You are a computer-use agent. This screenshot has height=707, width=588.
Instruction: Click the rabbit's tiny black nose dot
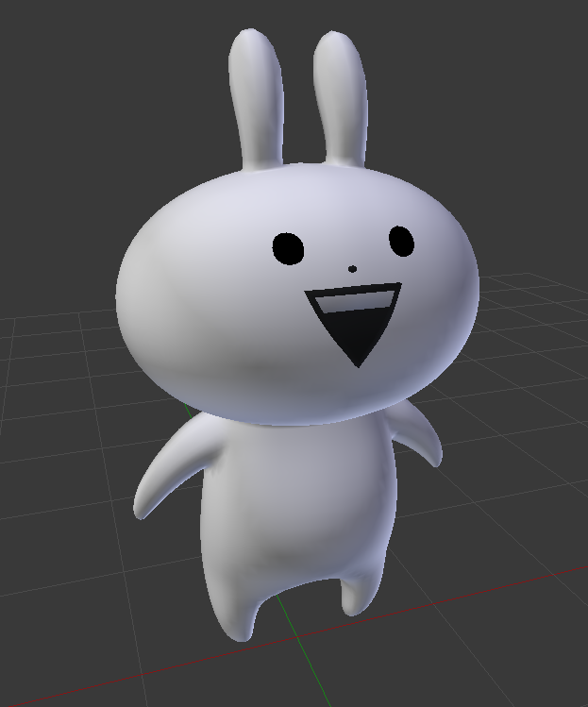coord(353,269)
